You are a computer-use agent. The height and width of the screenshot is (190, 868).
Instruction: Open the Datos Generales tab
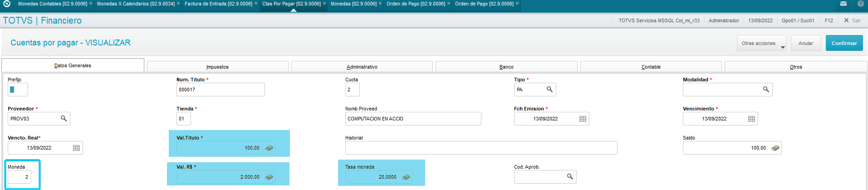73,65
